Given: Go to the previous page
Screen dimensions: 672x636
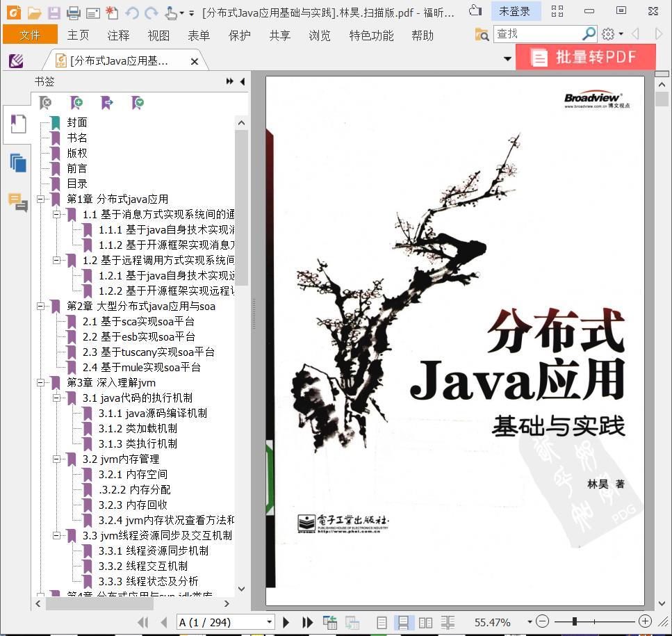Looking at the screenshot, I should [x=164, y=622].
